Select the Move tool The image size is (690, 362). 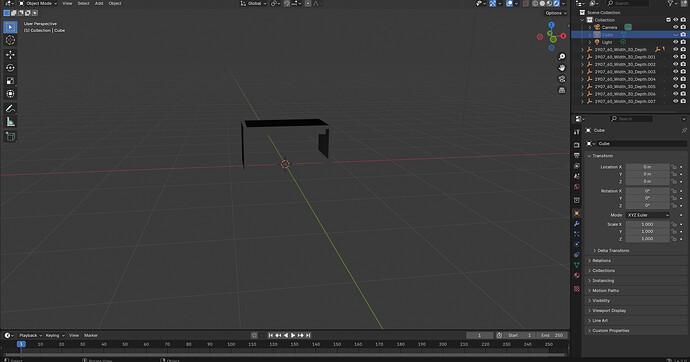coord(10,55)
